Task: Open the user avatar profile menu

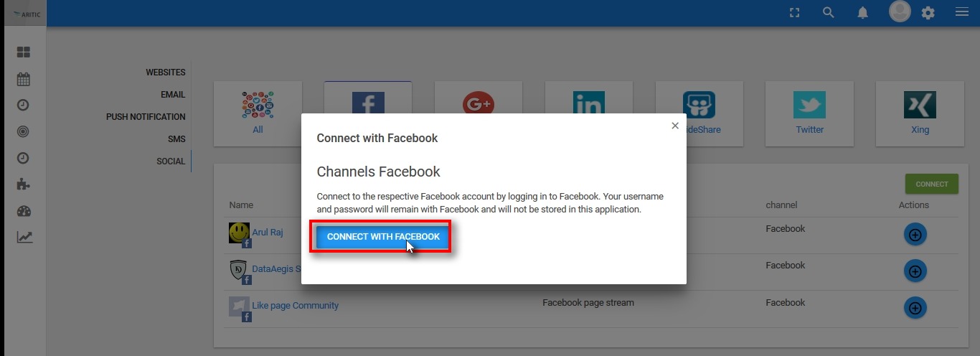Action: tap(900, 11)
